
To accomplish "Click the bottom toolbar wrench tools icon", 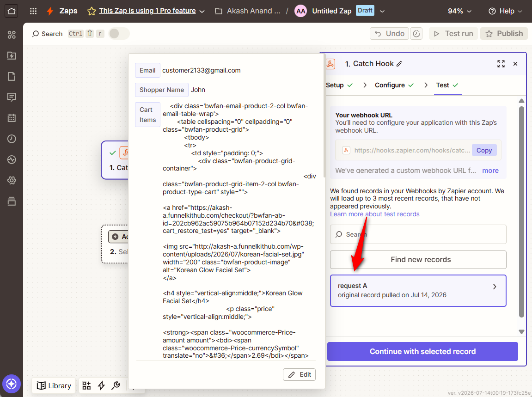I will 116,385.
